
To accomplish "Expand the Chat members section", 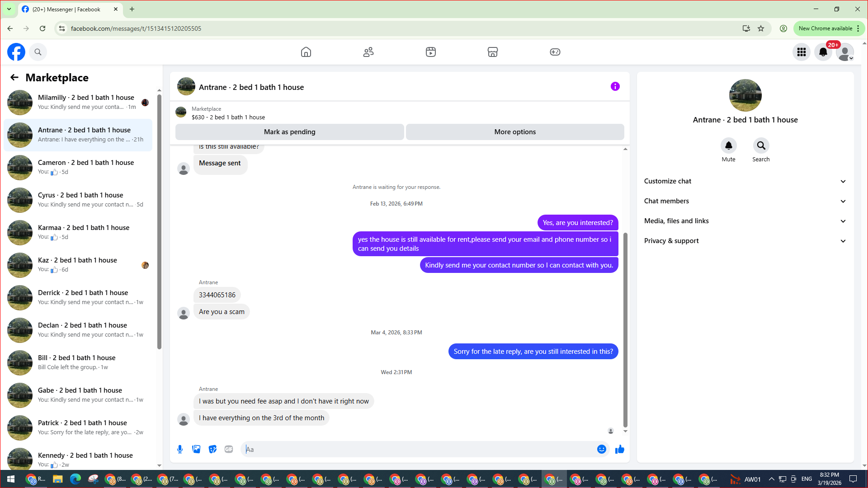I will (x=745, y=201).
